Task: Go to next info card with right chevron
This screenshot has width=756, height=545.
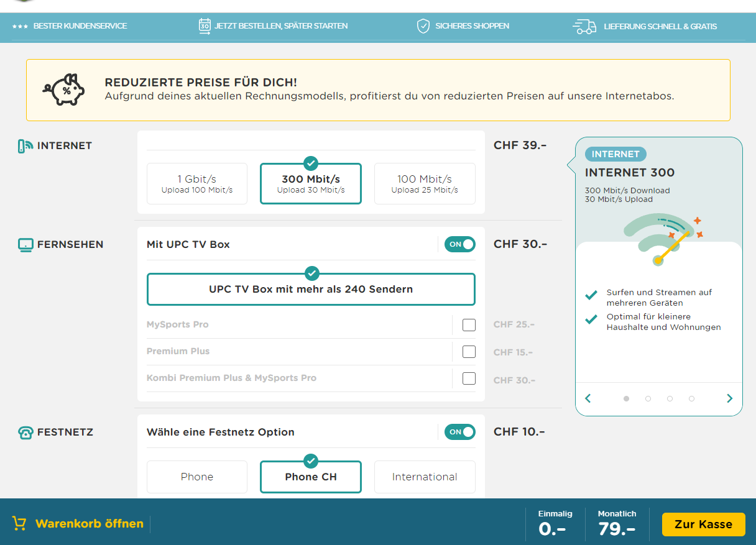Action: tap(729, 399)
